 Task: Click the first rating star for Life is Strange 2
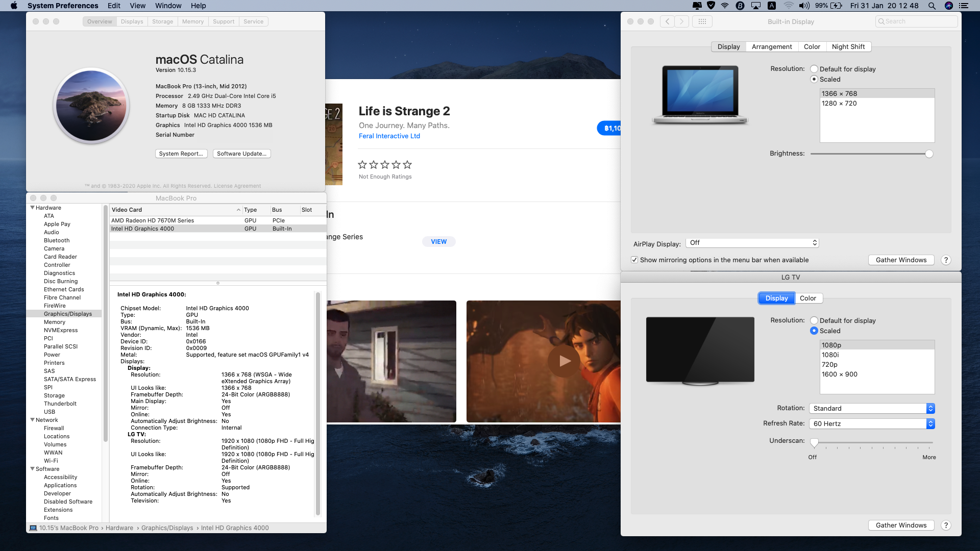click(362, 165)
